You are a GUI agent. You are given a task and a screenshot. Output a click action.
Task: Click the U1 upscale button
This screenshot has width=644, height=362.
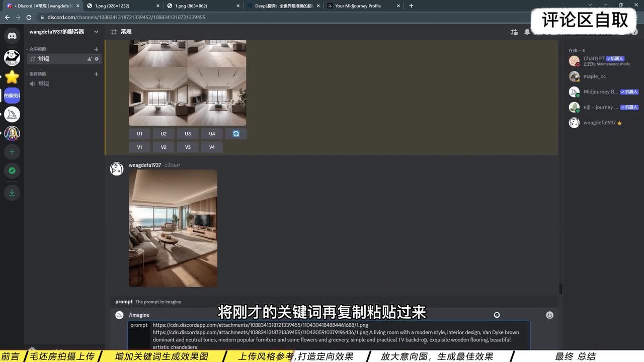coord(139,134)
